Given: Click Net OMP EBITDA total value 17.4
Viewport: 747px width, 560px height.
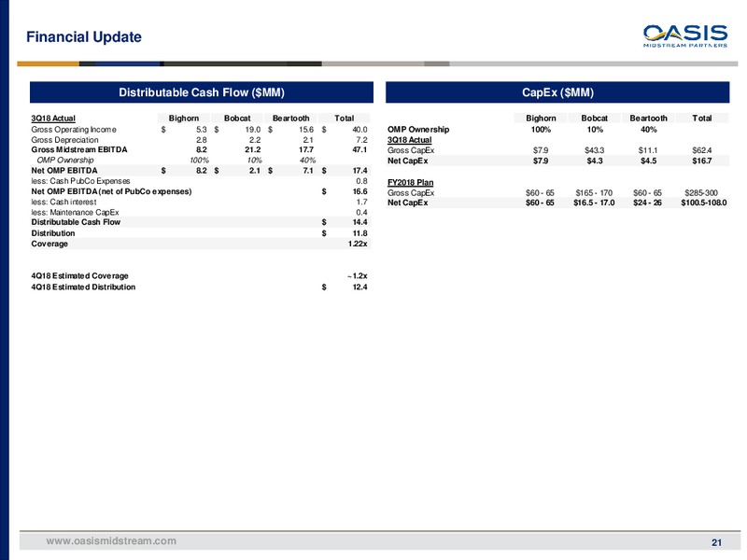Looking at the screenshot, I should (359, 171).
